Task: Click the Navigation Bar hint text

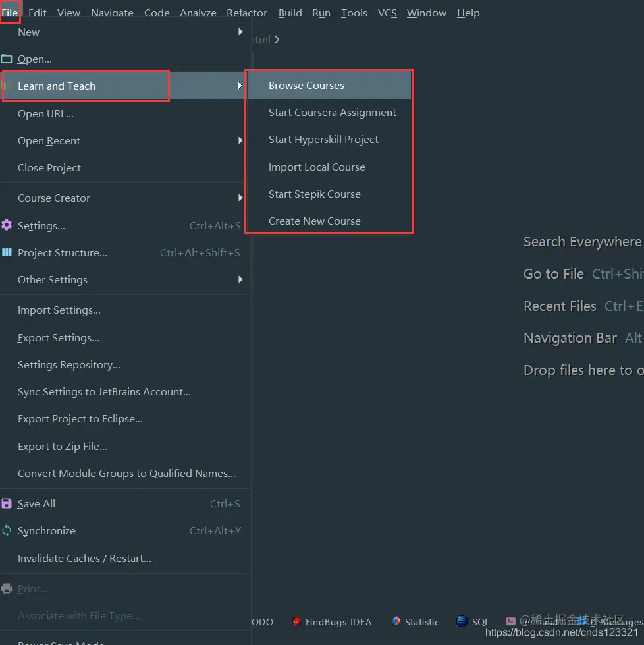Action: (570, 338)
